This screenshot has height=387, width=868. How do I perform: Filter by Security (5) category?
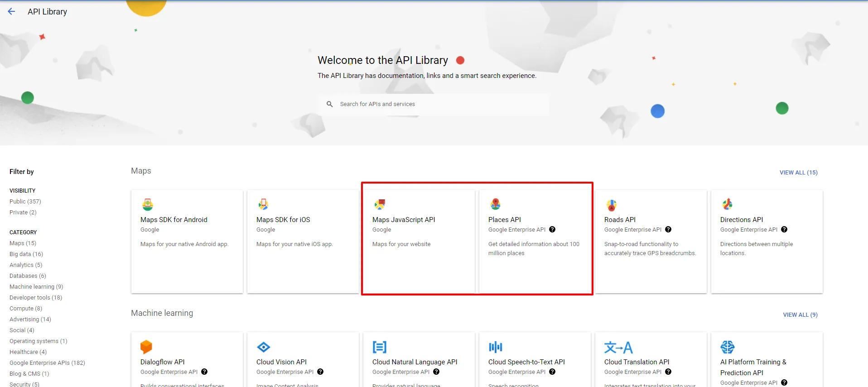24,384
